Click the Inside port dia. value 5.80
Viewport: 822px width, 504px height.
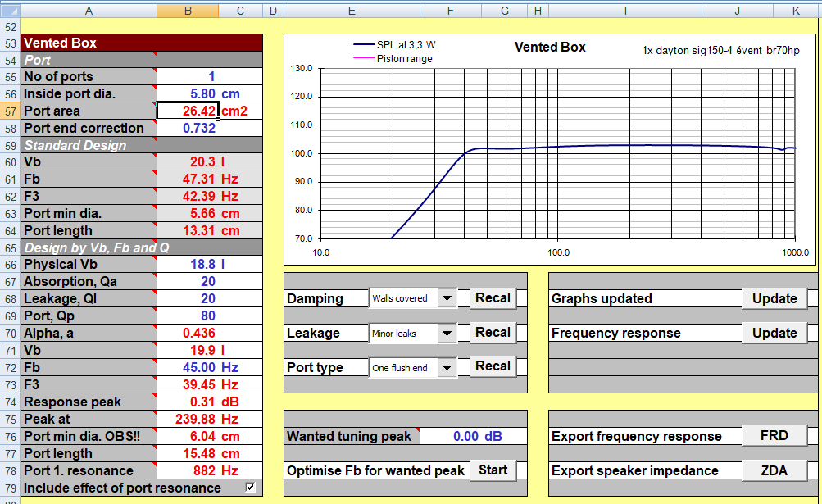(x=202, y=93)
